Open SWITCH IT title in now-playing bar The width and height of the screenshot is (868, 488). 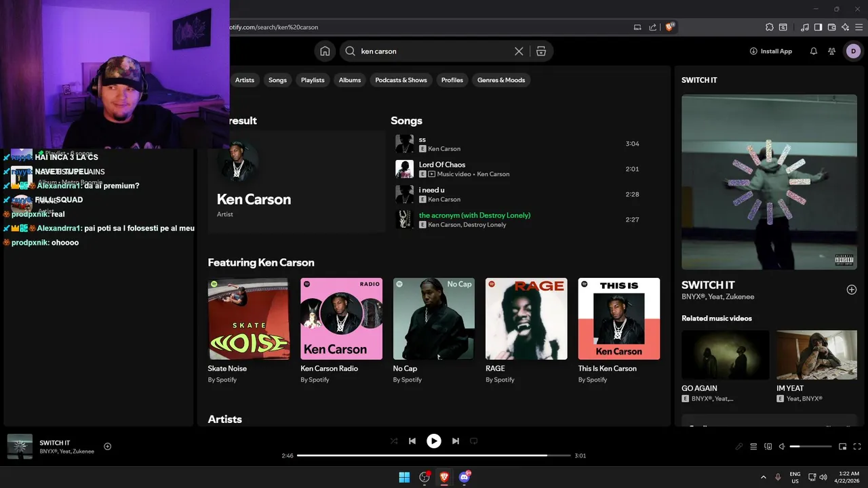(x=55, y=443)
